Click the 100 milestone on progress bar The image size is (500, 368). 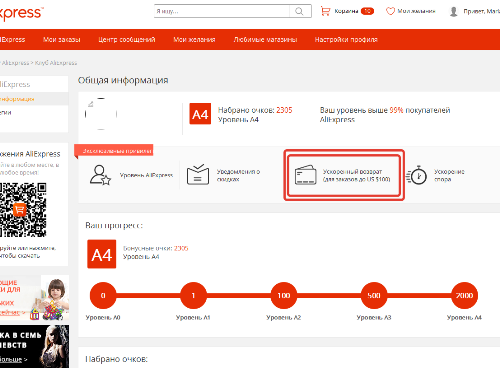coord(284,295)
